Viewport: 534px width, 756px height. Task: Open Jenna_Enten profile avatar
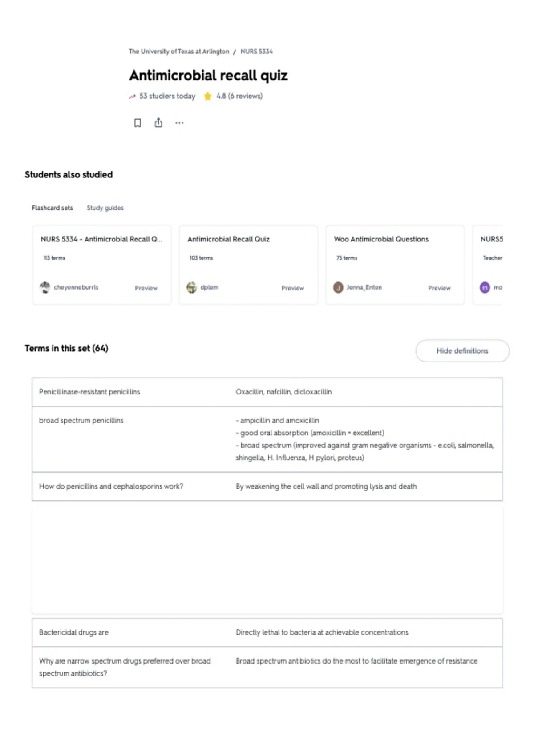pyautogui.click(x=338, y=287)
